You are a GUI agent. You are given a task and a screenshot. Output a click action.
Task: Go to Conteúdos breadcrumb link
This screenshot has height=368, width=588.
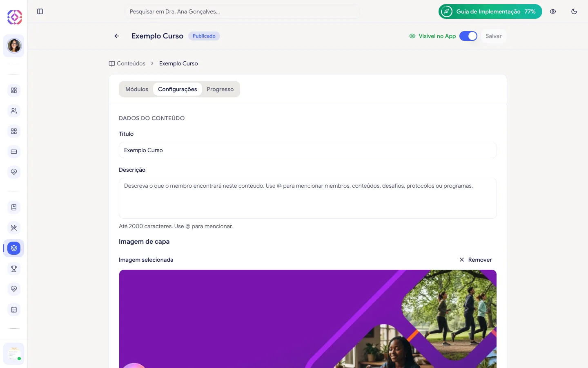point(127,63)
